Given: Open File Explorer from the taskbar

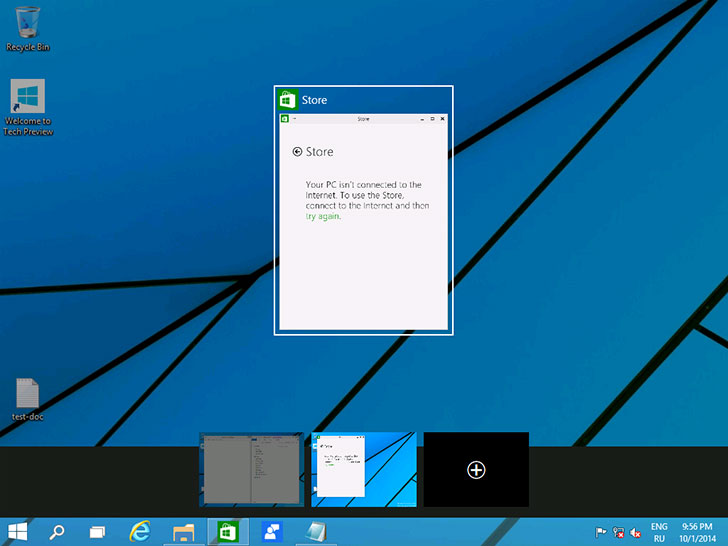Looking at the screenshot, I should (183, 532).
